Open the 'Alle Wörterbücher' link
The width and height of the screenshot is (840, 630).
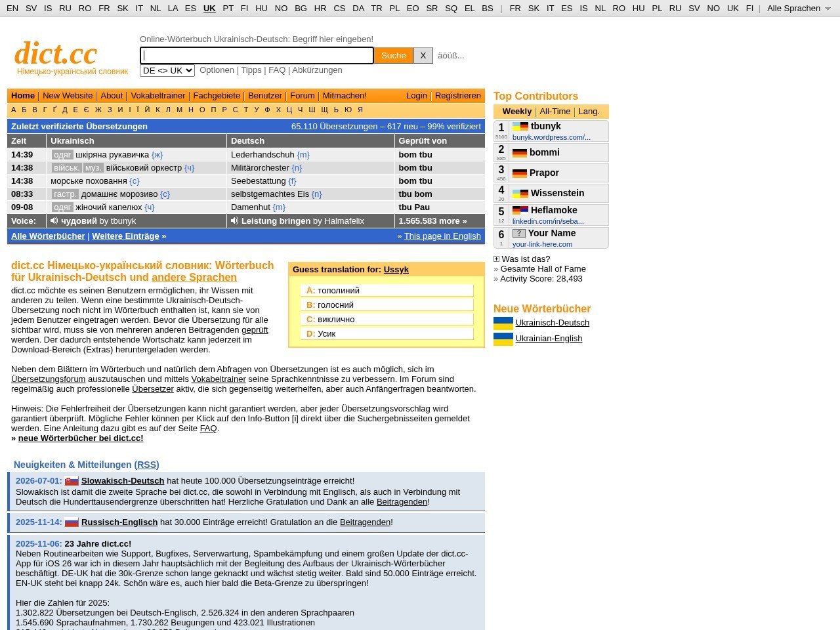pos(48,236)
